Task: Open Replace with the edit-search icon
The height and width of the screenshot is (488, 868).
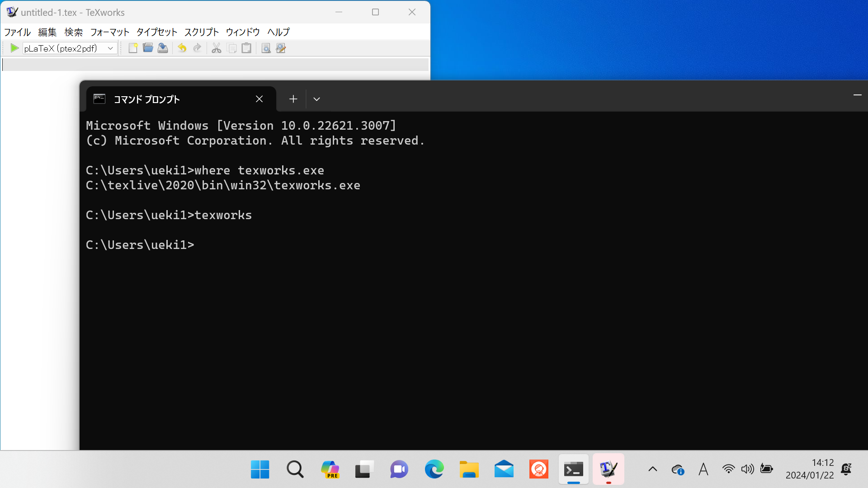Action: click(280, 48)
